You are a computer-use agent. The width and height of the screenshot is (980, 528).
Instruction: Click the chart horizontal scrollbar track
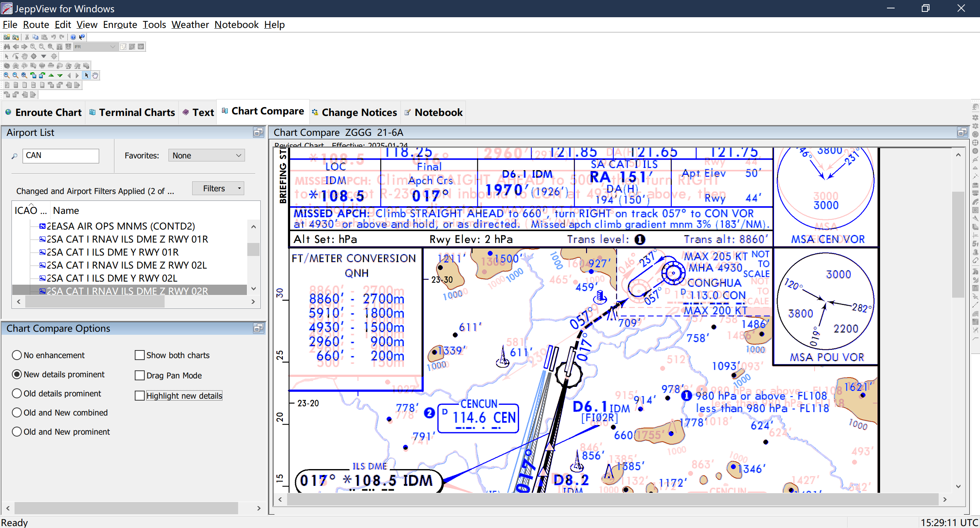(x=612, y=499)
